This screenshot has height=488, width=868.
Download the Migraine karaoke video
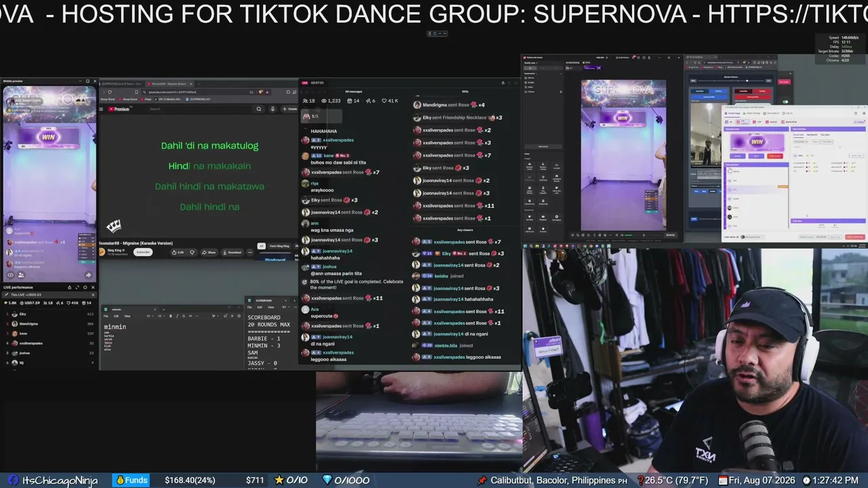(232, 252)
